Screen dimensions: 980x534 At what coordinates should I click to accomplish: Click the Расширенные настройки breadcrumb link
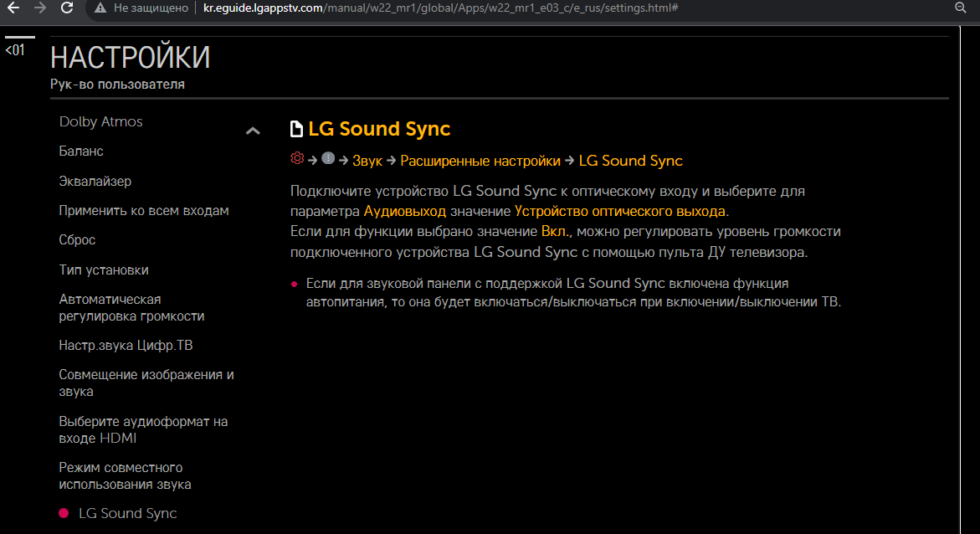pos(480,161)
